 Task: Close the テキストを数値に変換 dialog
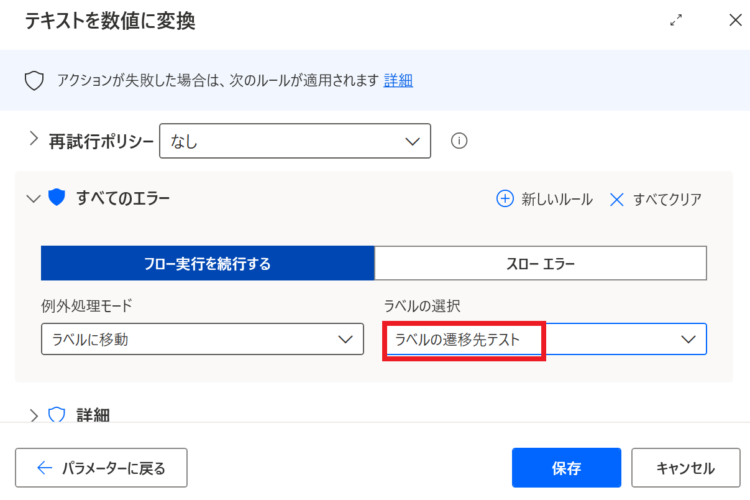[x=735, y=20]
